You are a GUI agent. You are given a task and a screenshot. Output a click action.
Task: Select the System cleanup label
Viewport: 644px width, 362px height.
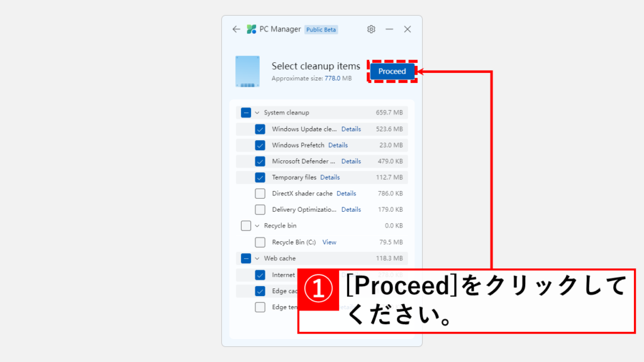(x=287, y=112)
